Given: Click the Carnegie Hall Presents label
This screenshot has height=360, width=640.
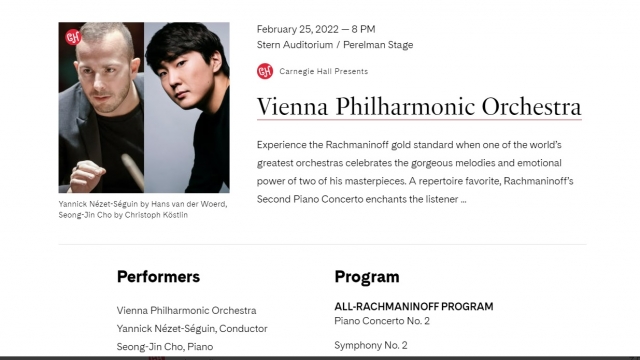Looking at the screenshot, I should pos(324,71).
